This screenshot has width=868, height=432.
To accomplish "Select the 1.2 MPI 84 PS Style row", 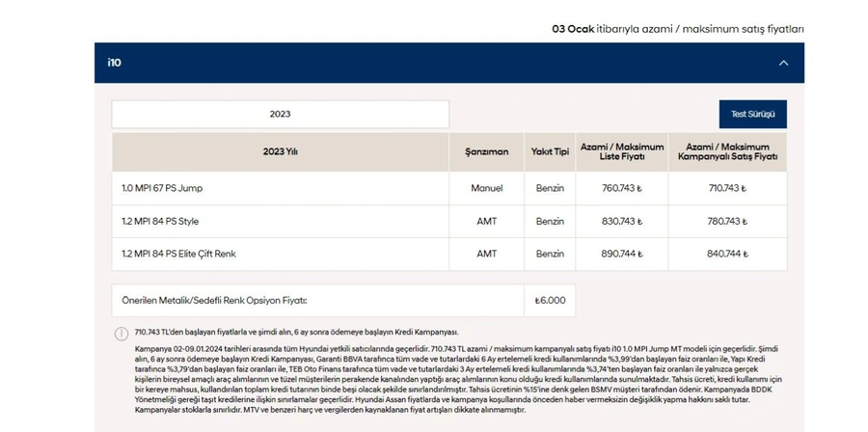I will tap(448, 221).
